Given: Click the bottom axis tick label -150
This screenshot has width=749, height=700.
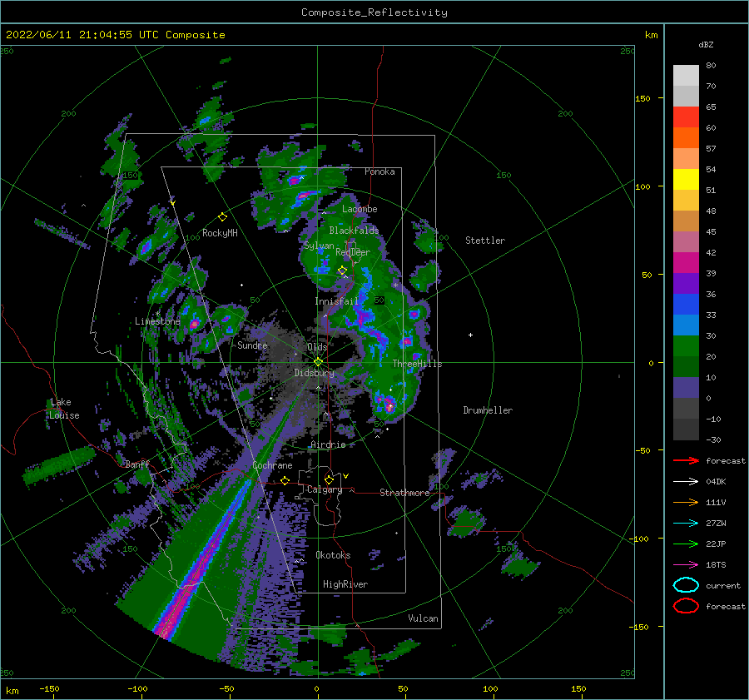Looking at the screenshot, I should pos(49,689).
